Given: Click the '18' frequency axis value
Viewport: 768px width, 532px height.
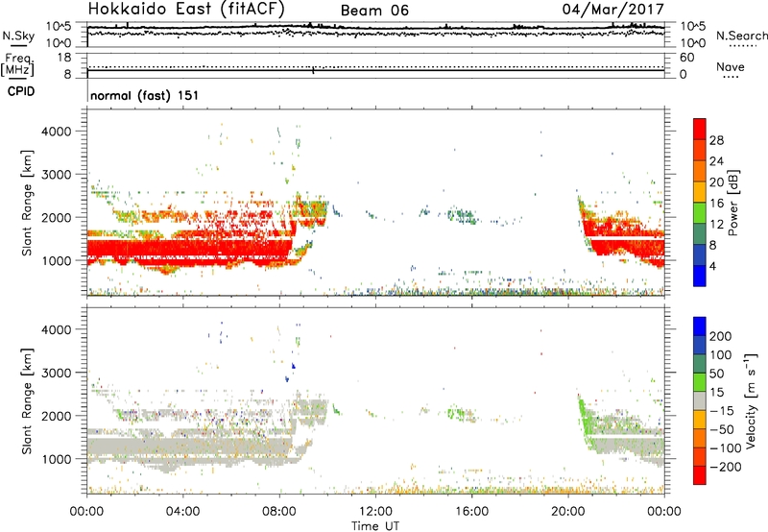Looking at the screenshot, I should click(x=64, y=58).
